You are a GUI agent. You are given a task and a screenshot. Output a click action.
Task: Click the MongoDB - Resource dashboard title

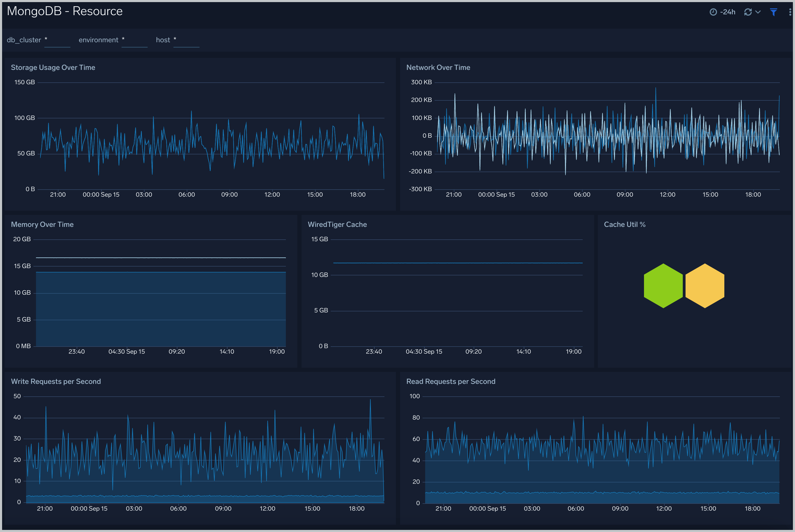pyautogui.click(x=65, y=11)
